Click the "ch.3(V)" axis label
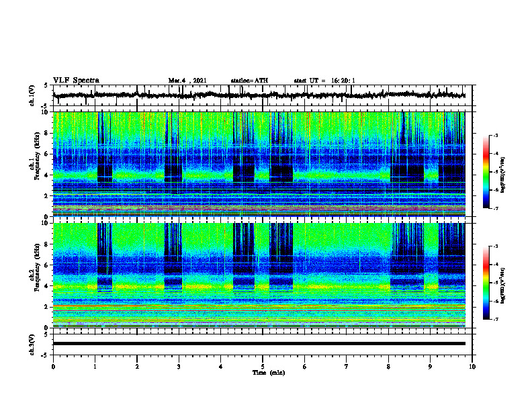The image size is (532, 411). click(x=32, y=345)
